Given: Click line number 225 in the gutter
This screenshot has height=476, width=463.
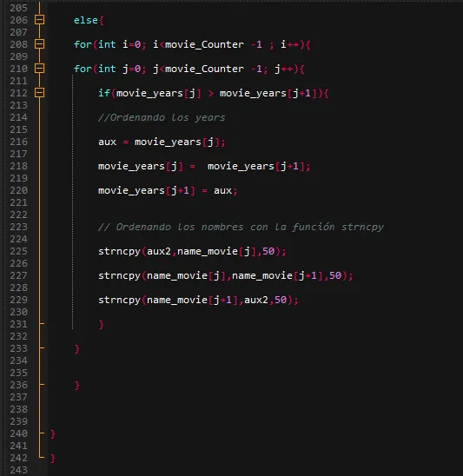Looking at the screenshot, I should click(18, 251).
